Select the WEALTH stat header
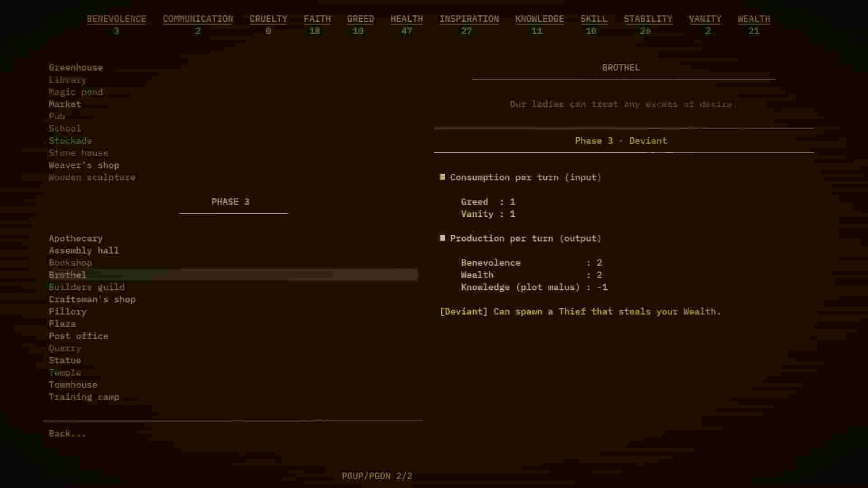868x488 pixels. [753, 19]
